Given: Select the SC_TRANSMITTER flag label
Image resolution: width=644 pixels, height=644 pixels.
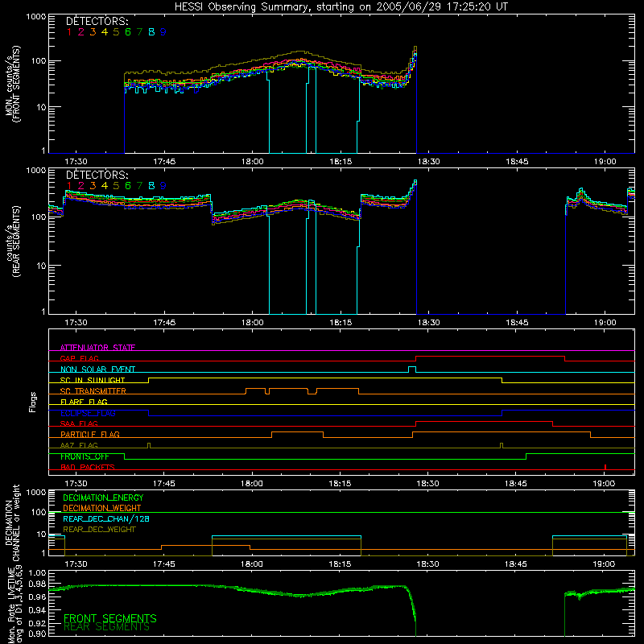Looking at the screenshot, I should (x=93, y=391).
